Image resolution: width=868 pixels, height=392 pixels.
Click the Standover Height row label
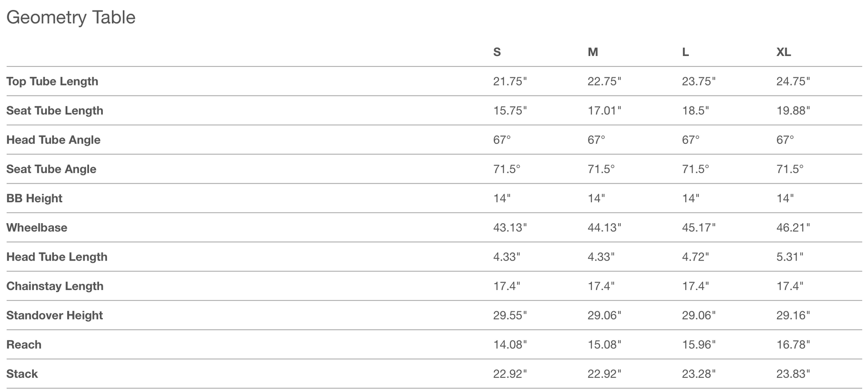(x=55, y=315)
